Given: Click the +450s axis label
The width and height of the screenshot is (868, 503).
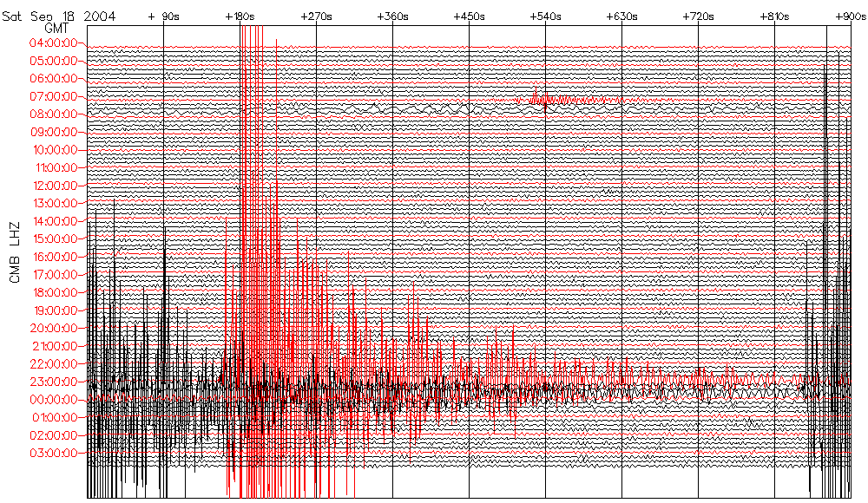Looking at the screenshot, I should (470, 16).
